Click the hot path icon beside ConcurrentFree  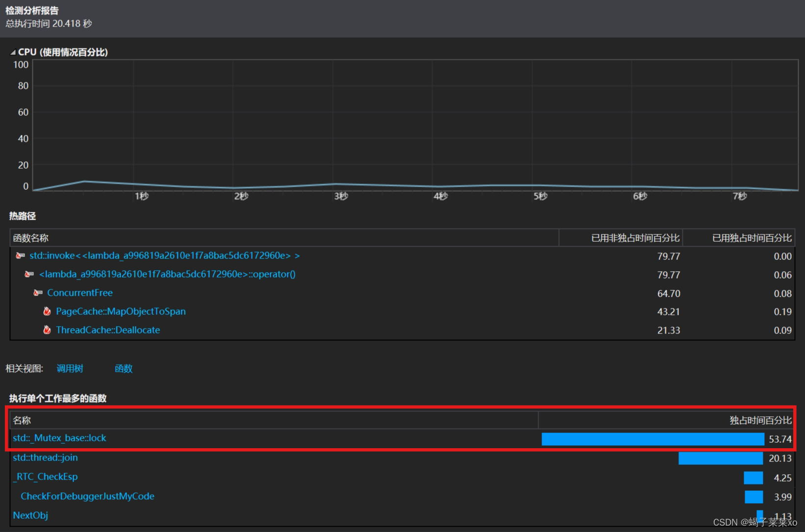coord(38,293)
